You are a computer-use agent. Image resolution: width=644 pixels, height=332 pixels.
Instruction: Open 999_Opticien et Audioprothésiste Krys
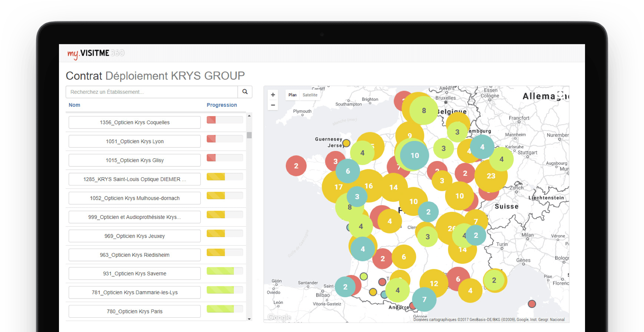135,217
